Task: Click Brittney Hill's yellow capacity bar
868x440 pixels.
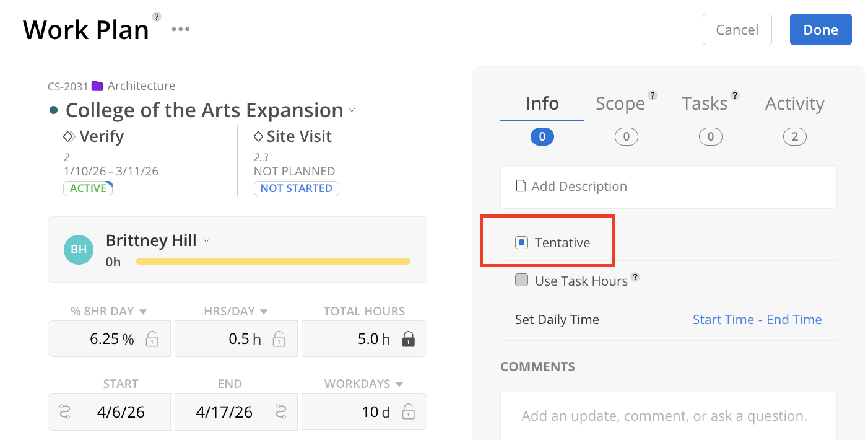Action: 273,262
